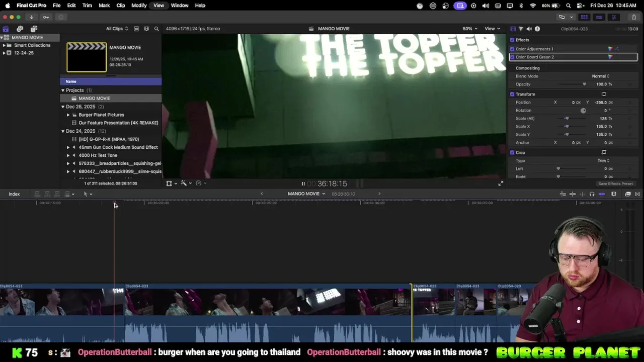Toggle filmstrip/list view in browser
Screen dimensions: 644x362
click(x=136, y=29)
